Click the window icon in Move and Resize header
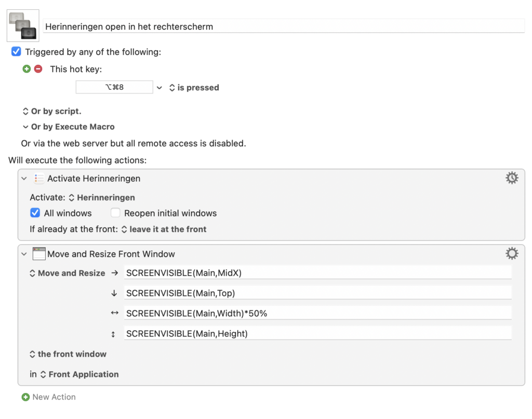Screen dimensions: 532x419 [39, 254]
